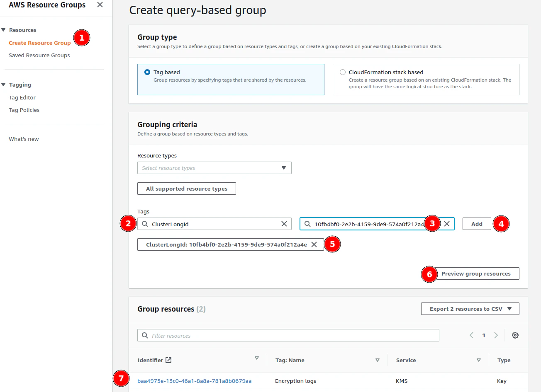The image size is (541, 392).
Task: Click the magnifier icon in Filter resources
Action: (x=144, y=335)
